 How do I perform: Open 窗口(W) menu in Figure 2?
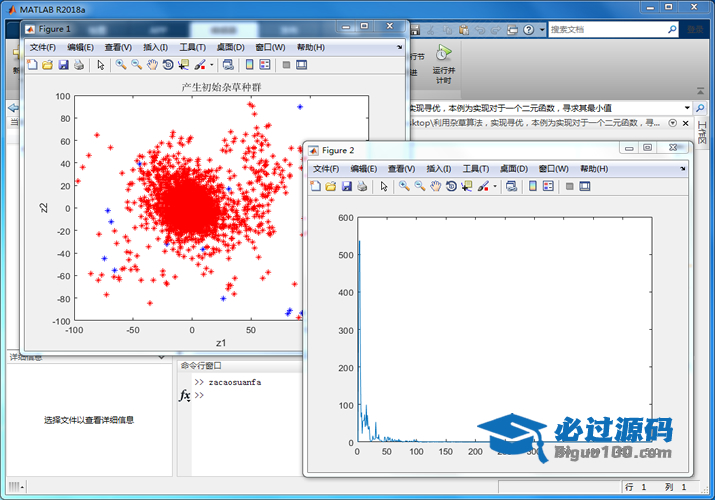[553, 169]
